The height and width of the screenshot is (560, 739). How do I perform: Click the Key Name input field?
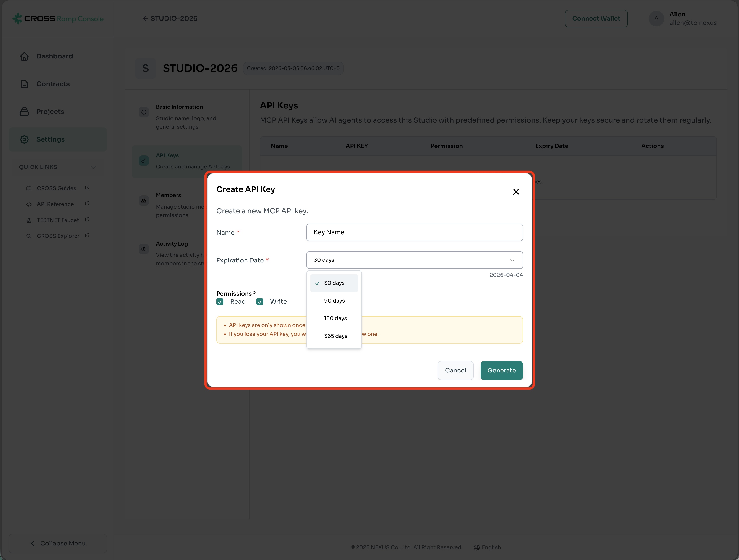coord(414,232)
